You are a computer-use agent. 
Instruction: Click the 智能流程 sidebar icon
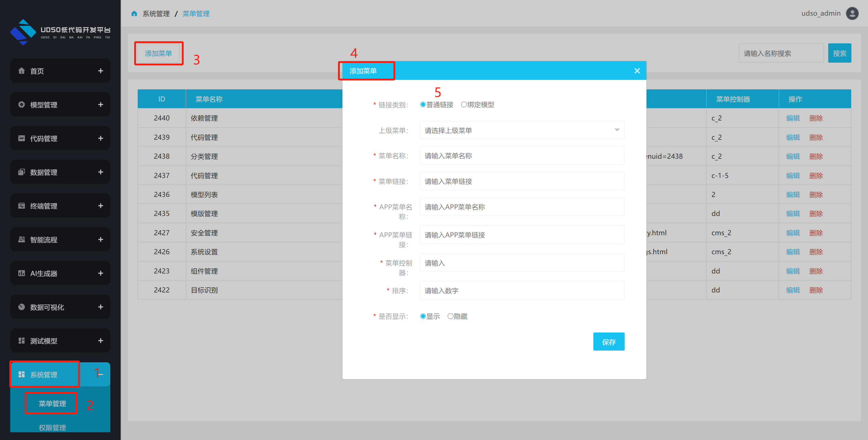22,239
